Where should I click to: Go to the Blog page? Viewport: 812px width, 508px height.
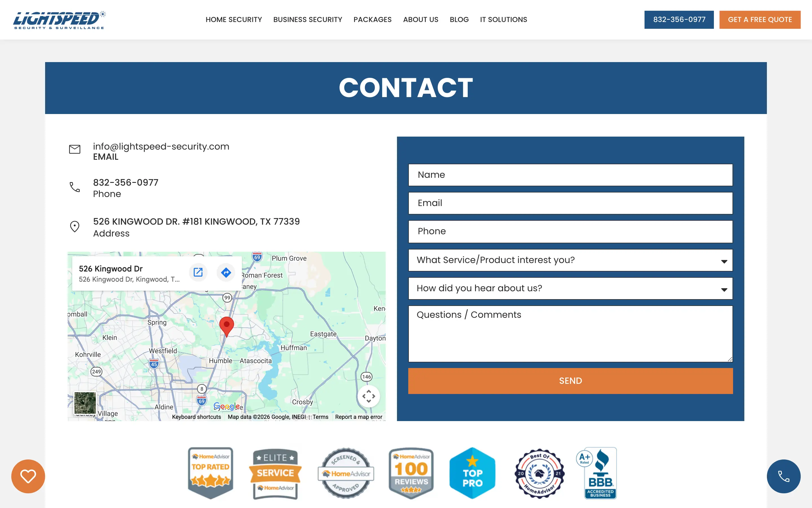459,19
